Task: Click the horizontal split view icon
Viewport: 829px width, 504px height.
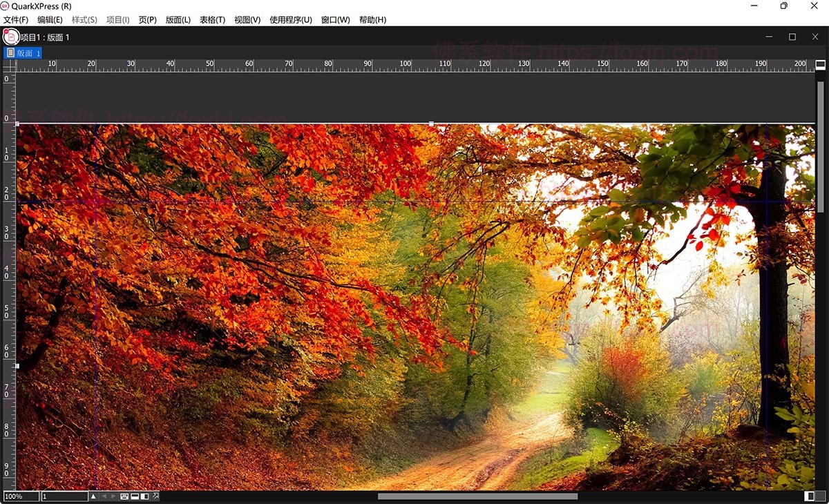Action: click(x=124, y=496)
